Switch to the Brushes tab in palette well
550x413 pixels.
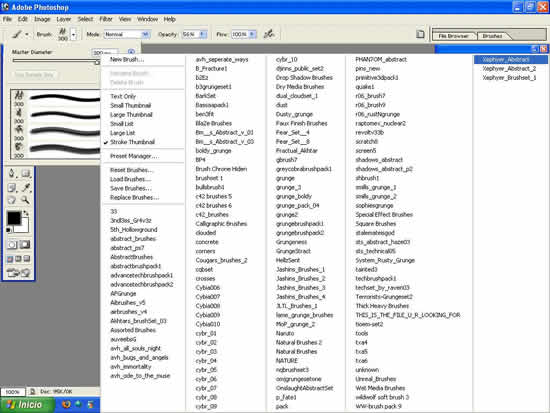(x=492, y=36)
